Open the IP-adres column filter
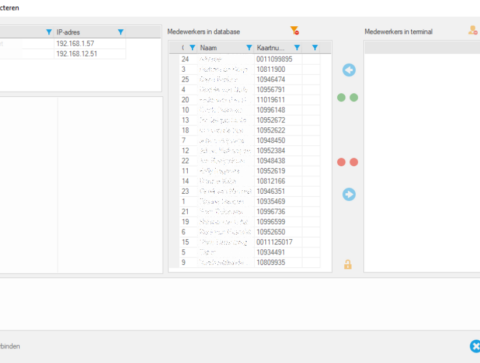The image size is (480, 363). pos(121,32)
